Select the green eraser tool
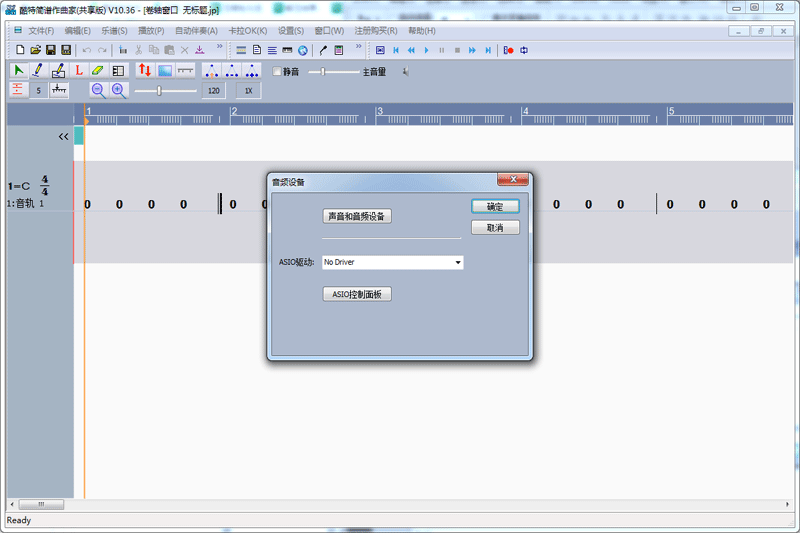This screenshot has height=533, width=800. pyautogui.click(x=98, y=70)
